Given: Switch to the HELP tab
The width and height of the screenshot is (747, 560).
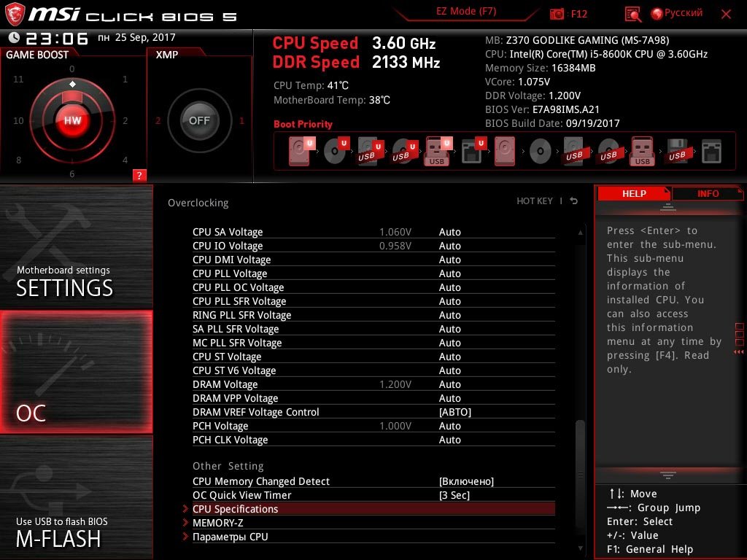Looking at the screenshot, I should click(634, 193).
